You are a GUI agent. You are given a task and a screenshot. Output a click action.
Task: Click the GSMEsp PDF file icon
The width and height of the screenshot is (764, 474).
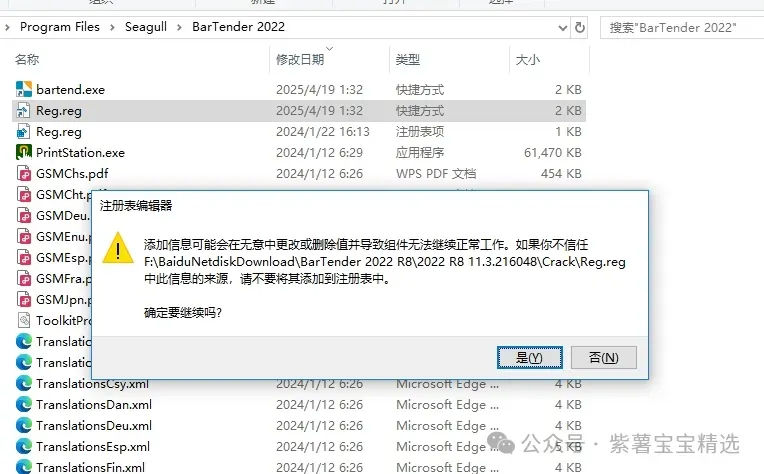pyautogui.click(x=24, y=257)
